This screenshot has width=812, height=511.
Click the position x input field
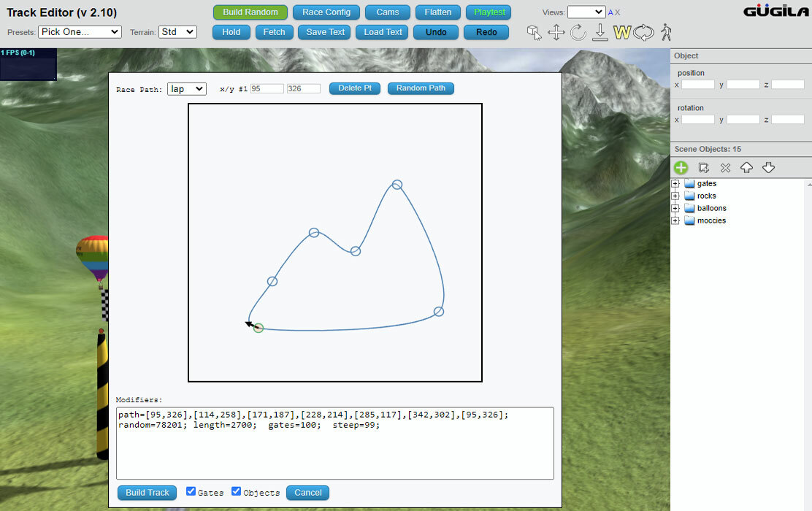coord(697,85)
